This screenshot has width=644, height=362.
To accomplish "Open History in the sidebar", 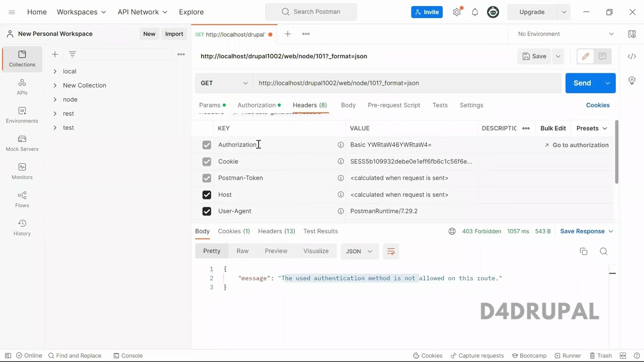I will [22, 228].
